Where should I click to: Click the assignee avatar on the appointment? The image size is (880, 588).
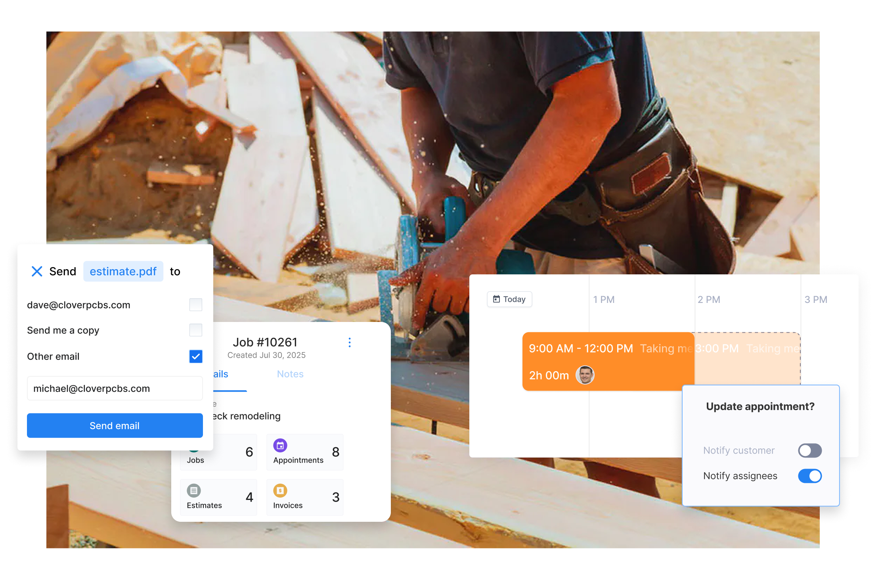coord(585,375)
